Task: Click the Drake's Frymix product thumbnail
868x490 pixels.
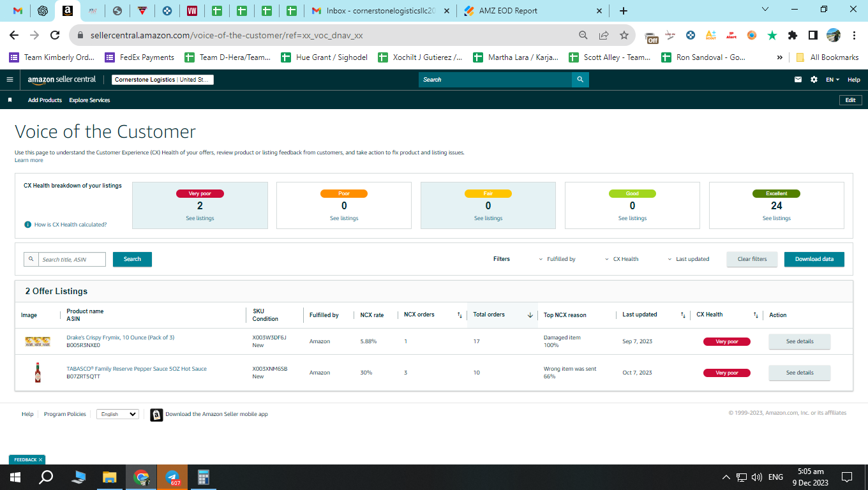Action: point(38,341)
